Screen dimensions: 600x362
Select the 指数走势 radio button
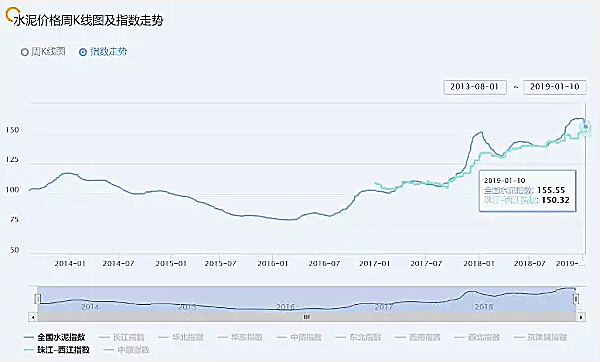[x=83, y=52]
